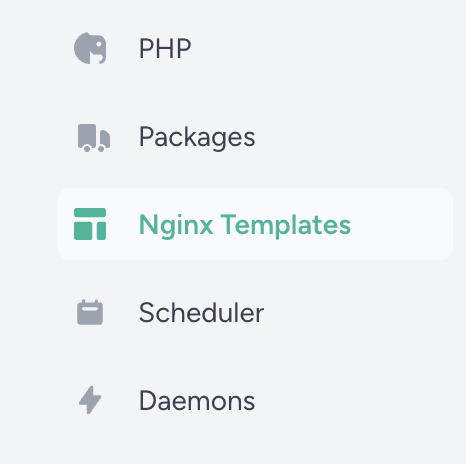The height and width of the screenshot is (464, 466).
Task: Navigate to the Scheduler page
Action: (x=255, y=312)
